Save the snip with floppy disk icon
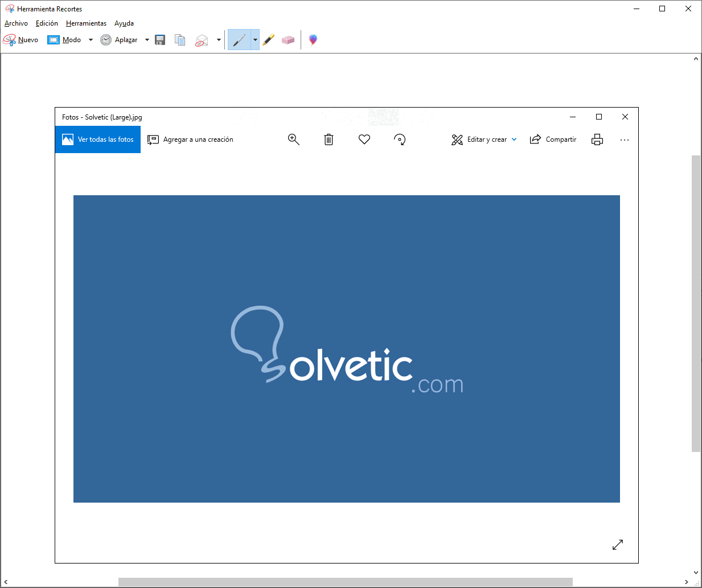Image resolution: width=702 pixels, height=588 pixels. pyautogui.click(x=160, y=40)
